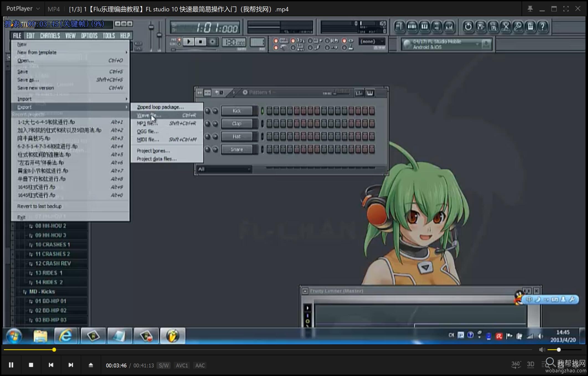Click PotPlayer seek bar position handle
588x376 pixels.
click(x=54, y=350)
